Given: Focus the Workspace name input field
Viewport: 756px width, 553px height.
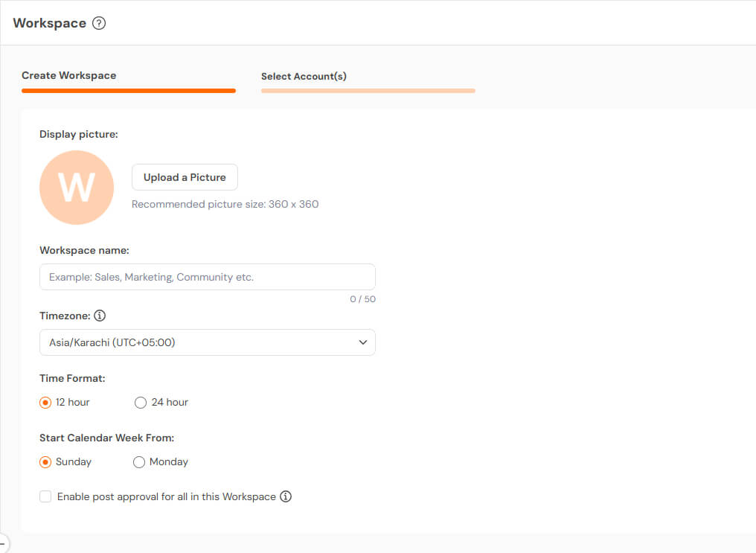Looking at the screenshot, I should (207, 277).
